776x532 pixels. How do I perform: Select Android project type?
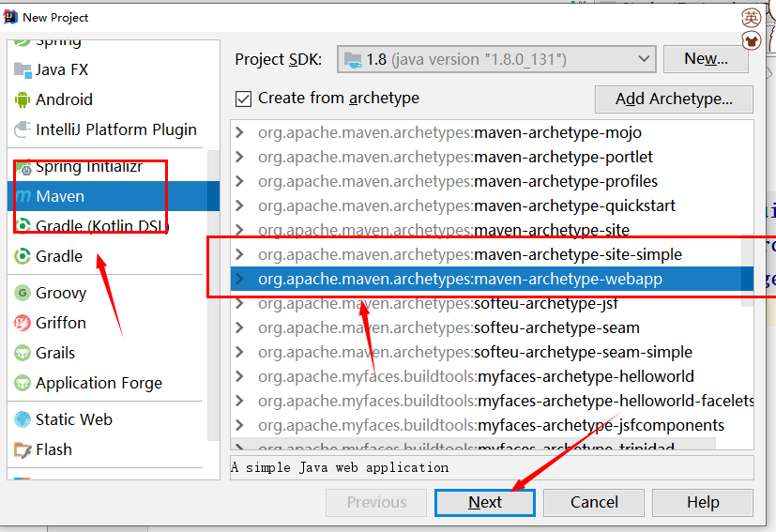pyautogui.click(x=64, y=99)
